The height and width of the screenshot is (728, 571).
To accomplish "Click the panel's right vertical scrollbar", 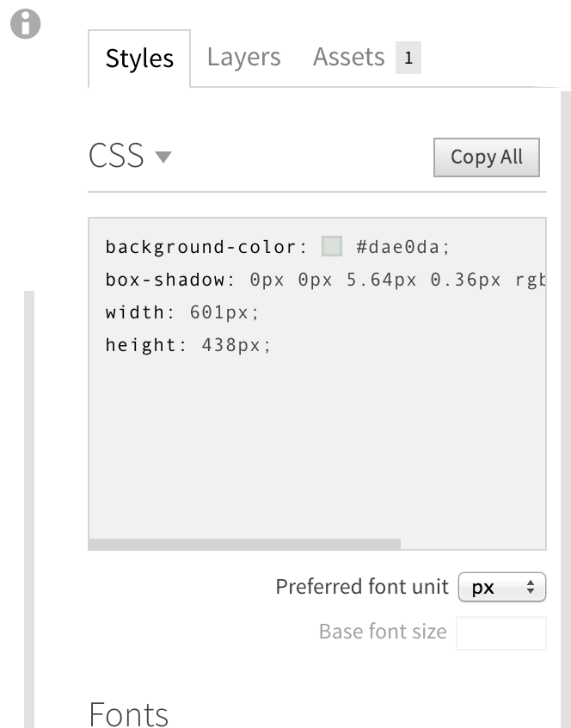I will point(566,409).
